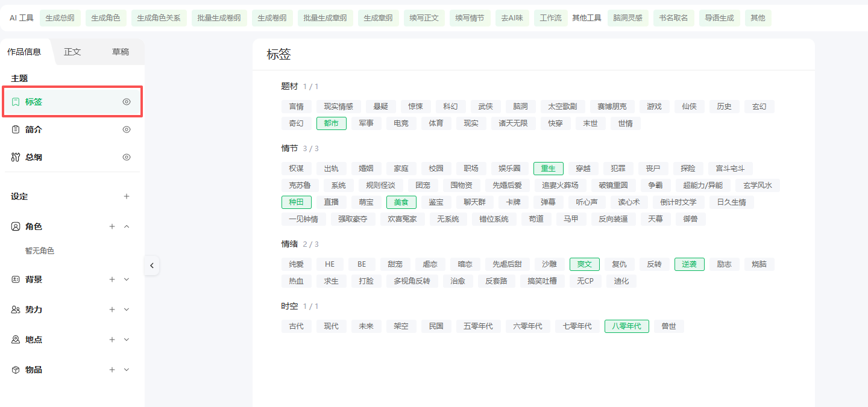Select the 悬疑 genre tag
This screenshot has height=407, width=868.
381,107
